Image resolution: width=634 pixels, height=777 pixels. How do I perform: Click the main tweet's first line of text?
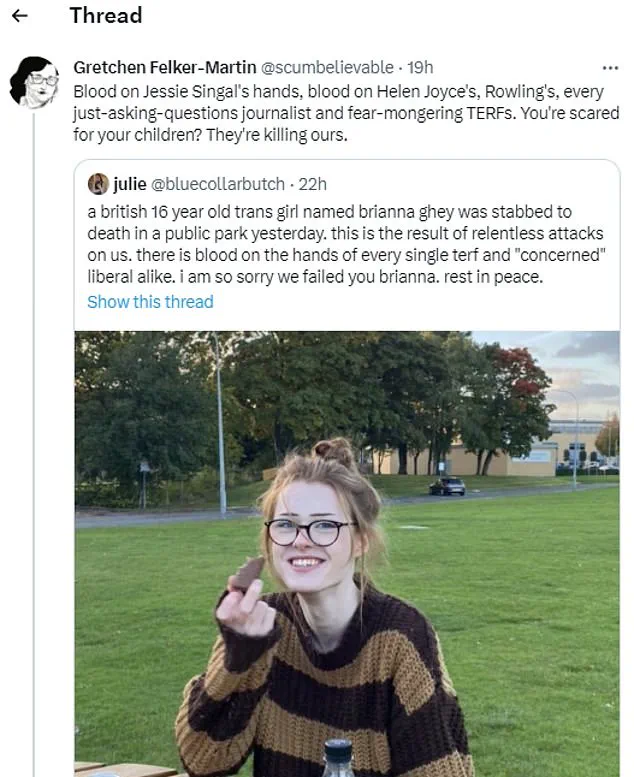pos(338,91)
